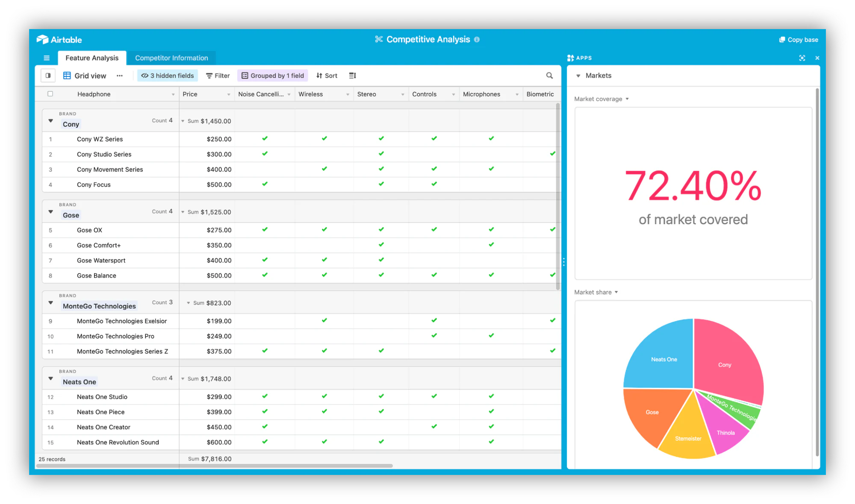Click the Copy base button

tap(798, 40)
